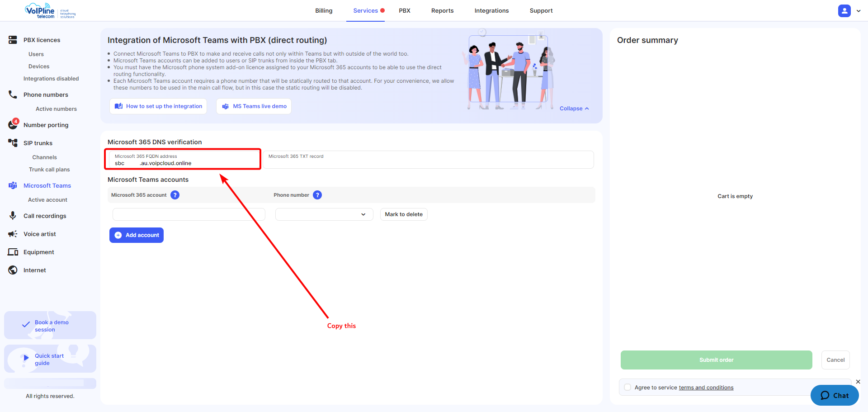Click Mark to delete button

tap(404, 214)
